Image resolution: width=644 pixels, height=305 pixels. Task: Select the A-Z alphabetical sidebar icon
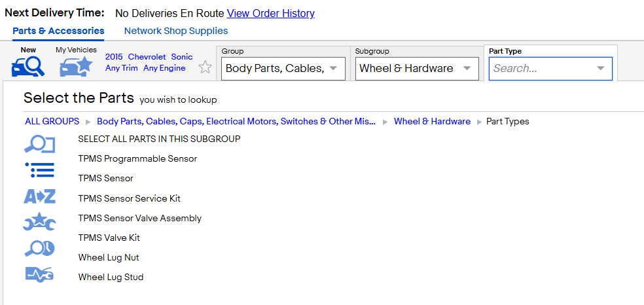click(x=39, y=196)
